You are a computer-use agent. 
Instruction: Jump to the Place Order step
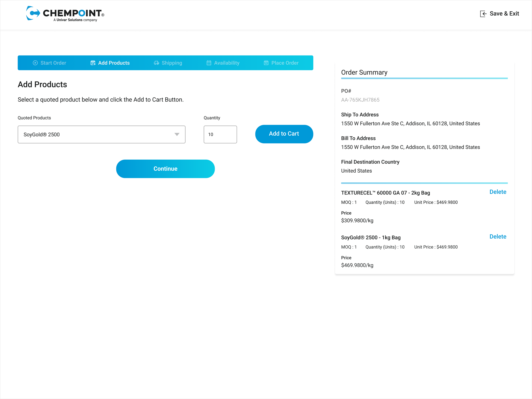(x=281, y=63)
